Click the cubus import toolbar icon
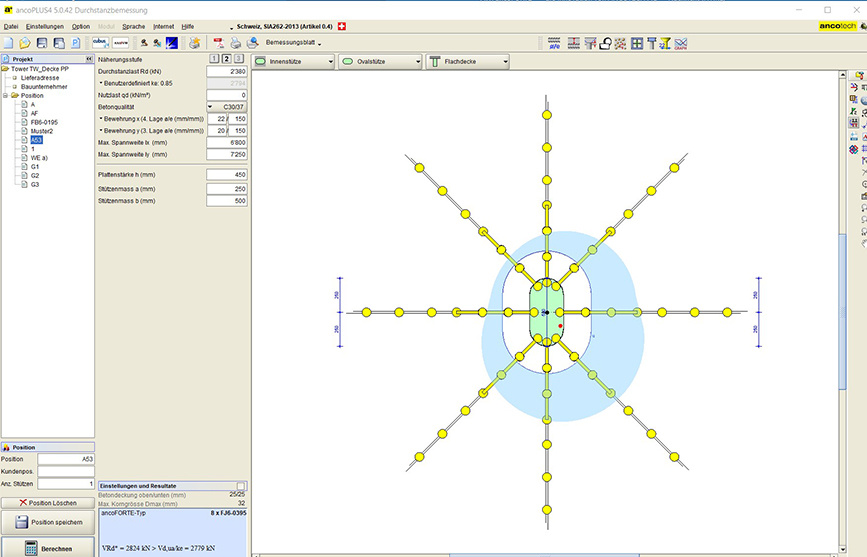Image resolution: width=867 pixels, height=557 pixels. [x=99, y=43]
